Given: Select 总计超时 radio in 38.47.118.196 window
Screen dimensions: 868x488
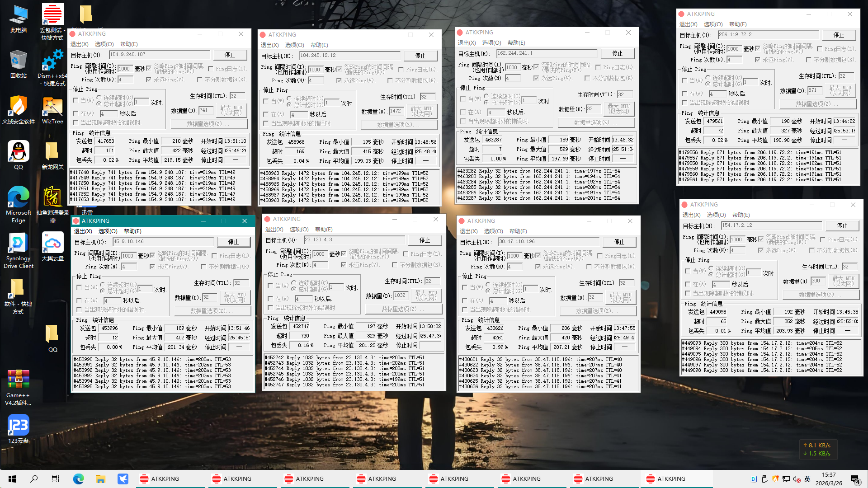Looking at the screenshot, I should point(488,291).
